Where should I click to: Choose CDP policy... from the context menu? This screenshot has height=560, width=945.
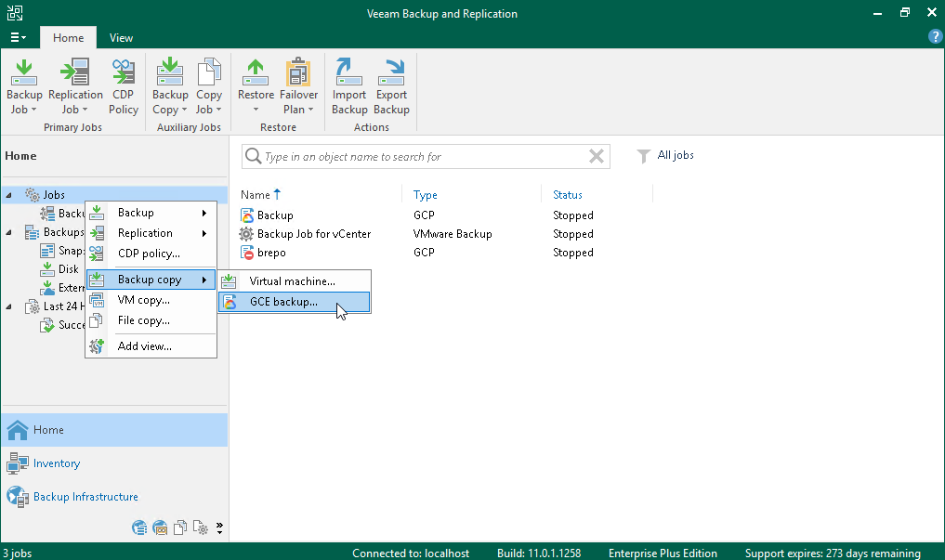tap(151, 254)
